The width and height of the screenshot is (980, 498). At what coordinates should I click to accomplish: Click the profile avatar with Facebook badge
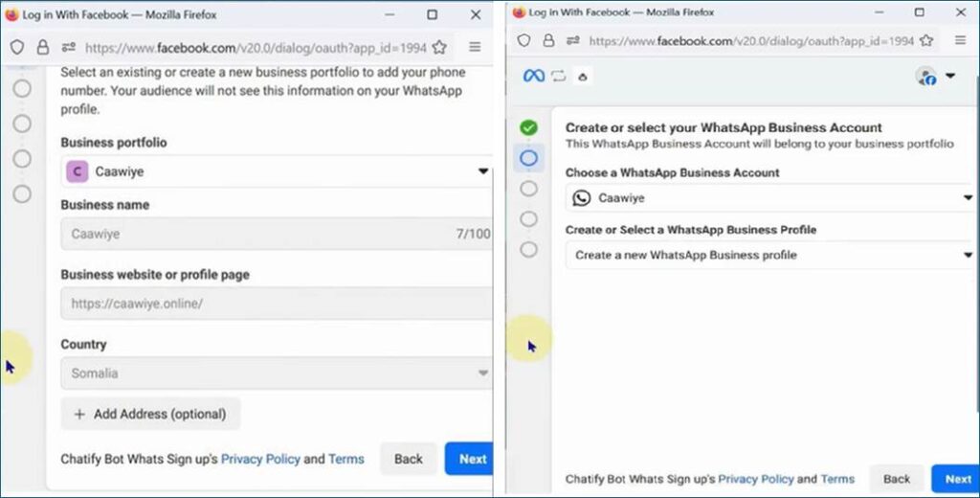pos(925,77)
